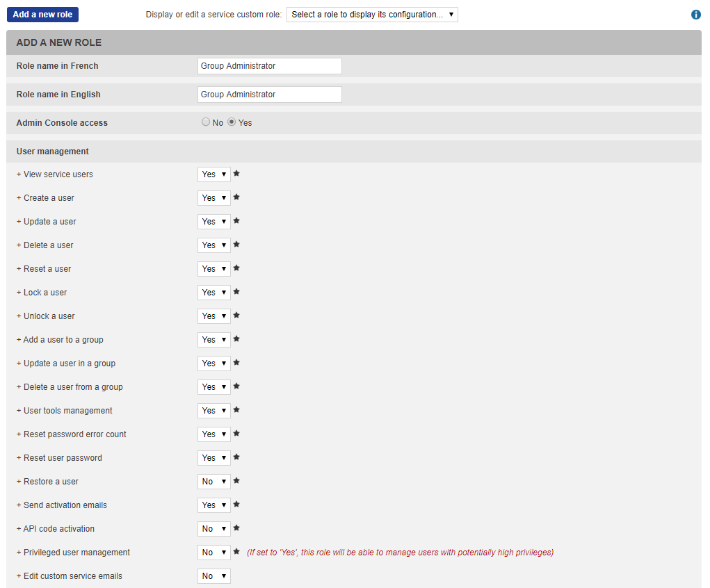Screen dimensions: 710x588
Task: Open the Send activation emails dropdown
Action: tap(213, 505)
